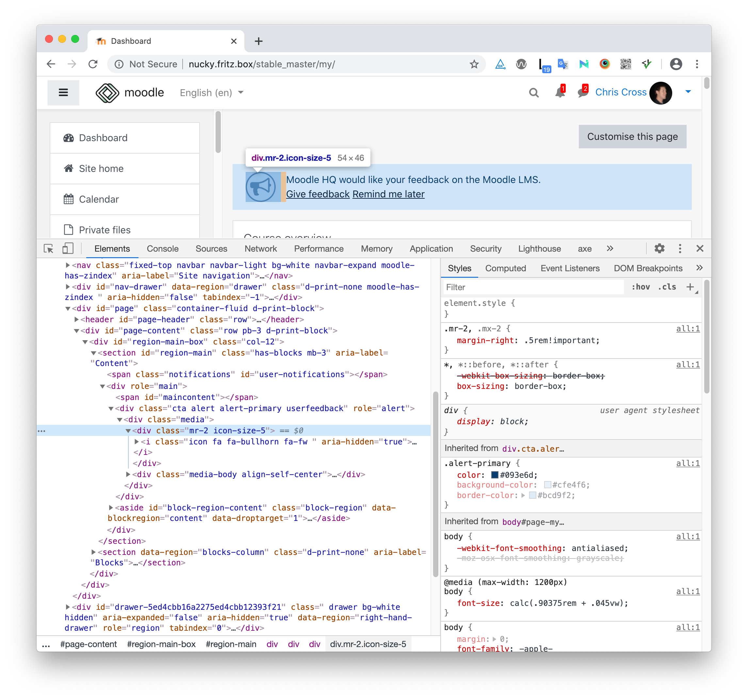Switch to the Console tab

(x=163, y=248)
